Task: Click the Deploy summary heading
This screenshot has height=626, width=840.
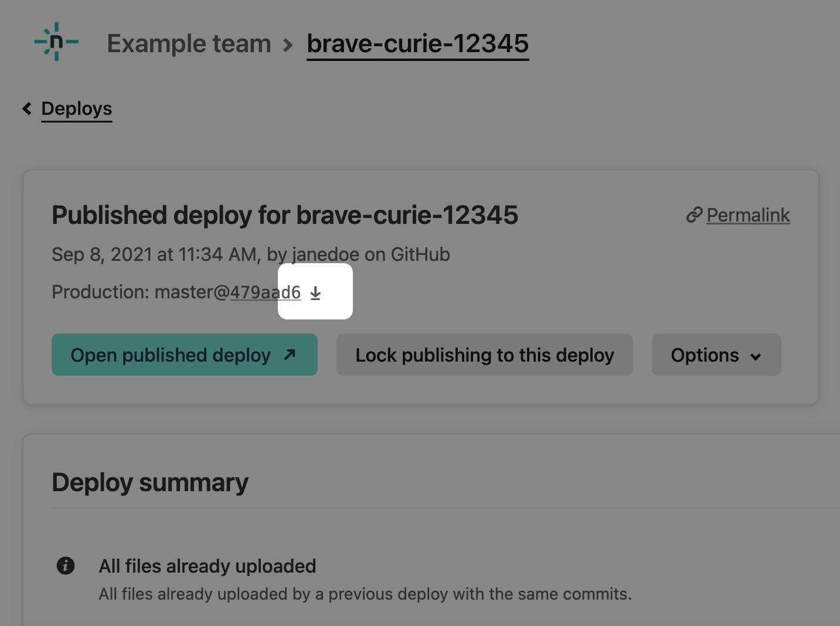Action: coord(150,482)
